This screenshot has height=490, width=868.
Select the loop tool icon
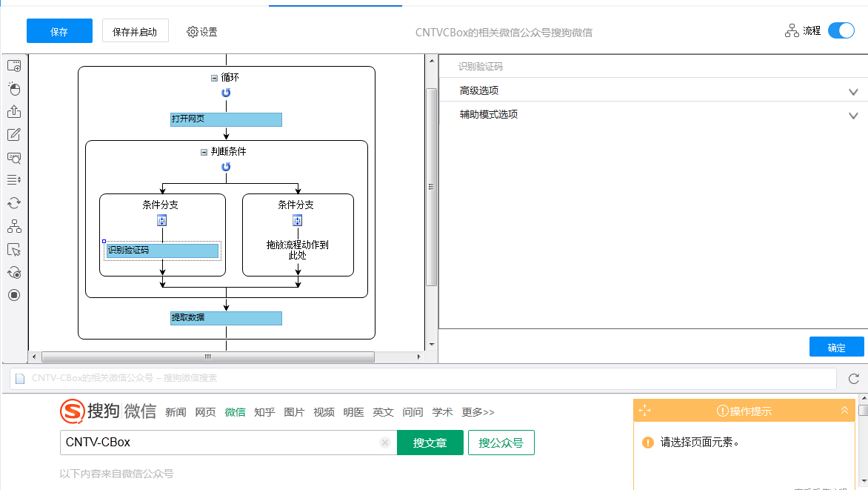14,203
